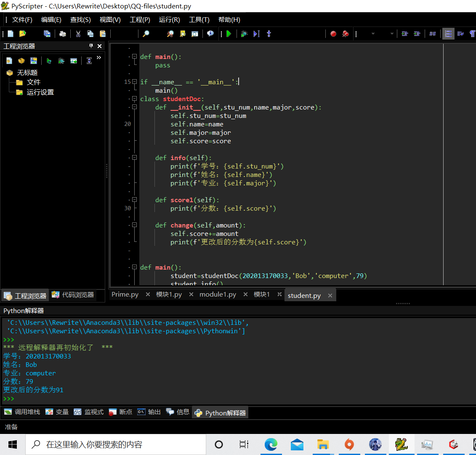
Task: Show more project toolbar buttons chevron
Action: [98, 57]
